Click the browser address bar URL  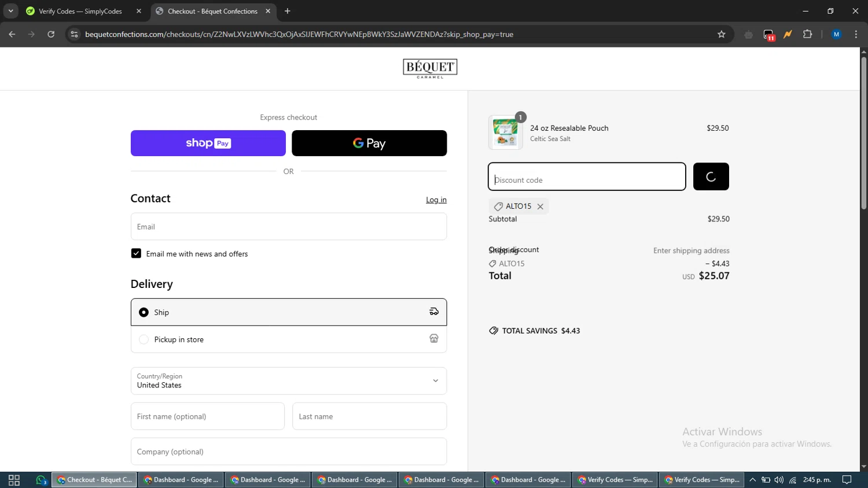pos(299,34)
